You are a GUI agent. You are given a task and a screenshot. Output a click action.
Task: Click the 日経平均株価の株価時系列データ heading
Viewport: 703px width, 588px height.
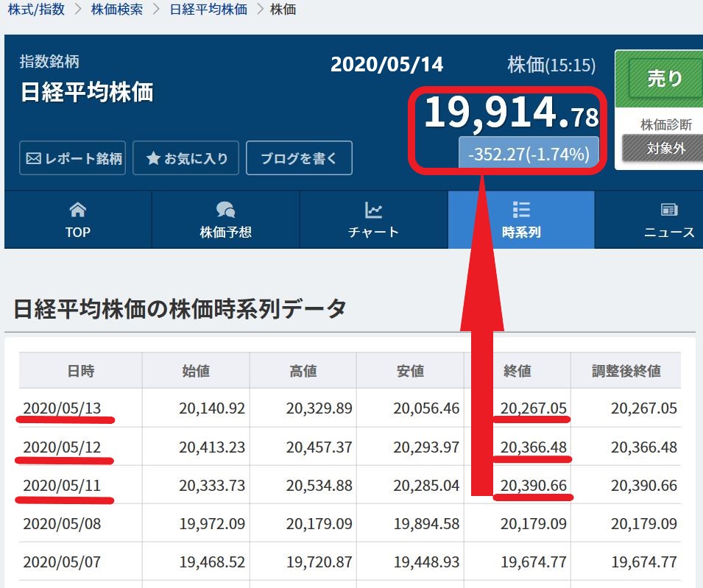(180, 308)
